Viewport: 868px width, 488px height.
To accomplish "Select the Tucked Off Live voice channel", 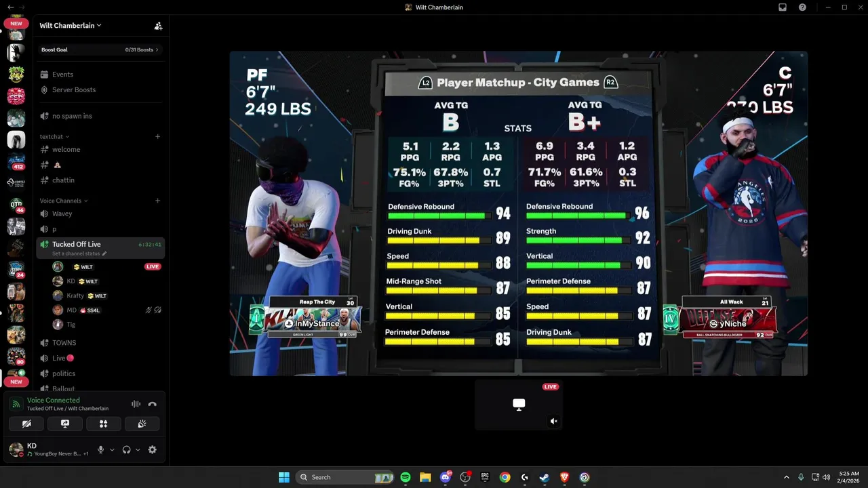I will [x=100, y=247].
